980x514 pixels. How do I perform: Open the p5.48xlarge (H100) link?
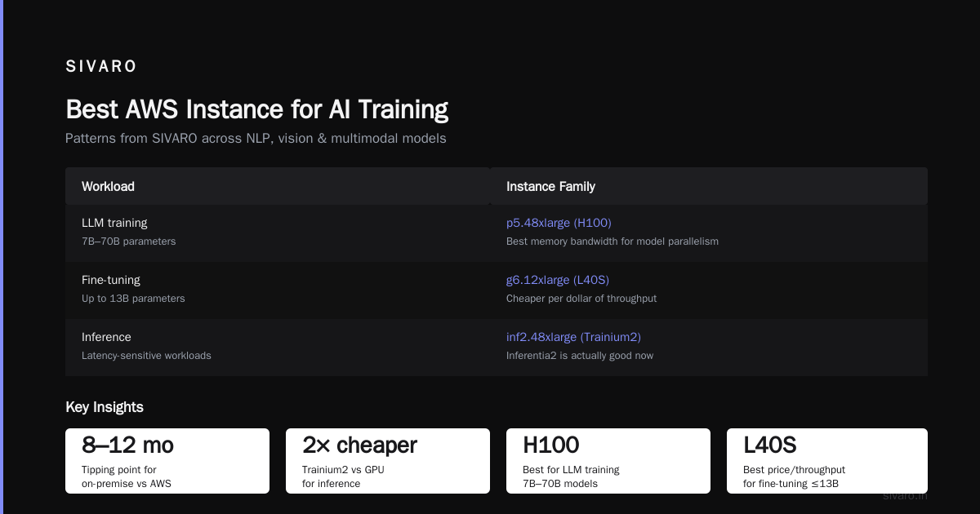(x=559, y=223)
